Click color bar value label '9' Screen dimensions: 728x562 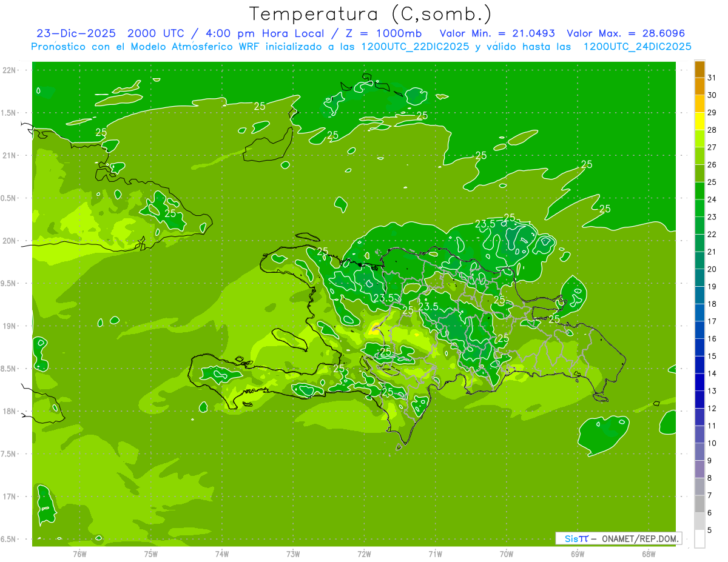coord(710,460)
